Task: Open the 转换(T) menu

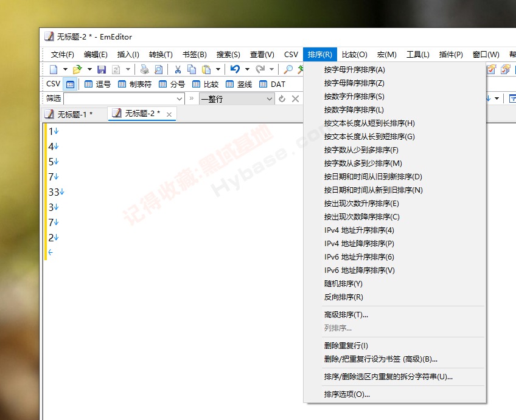Action: pos(161,55)
